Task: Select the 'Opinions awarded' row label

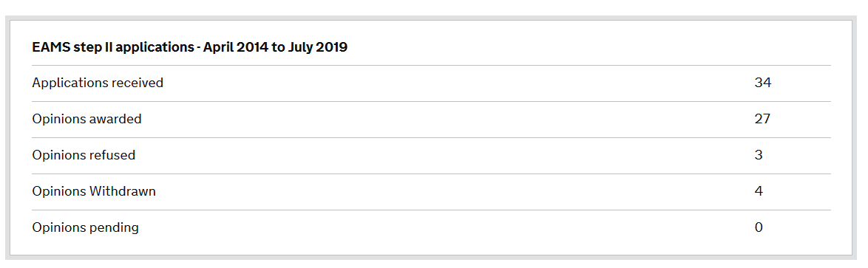Action: [87, 119]
